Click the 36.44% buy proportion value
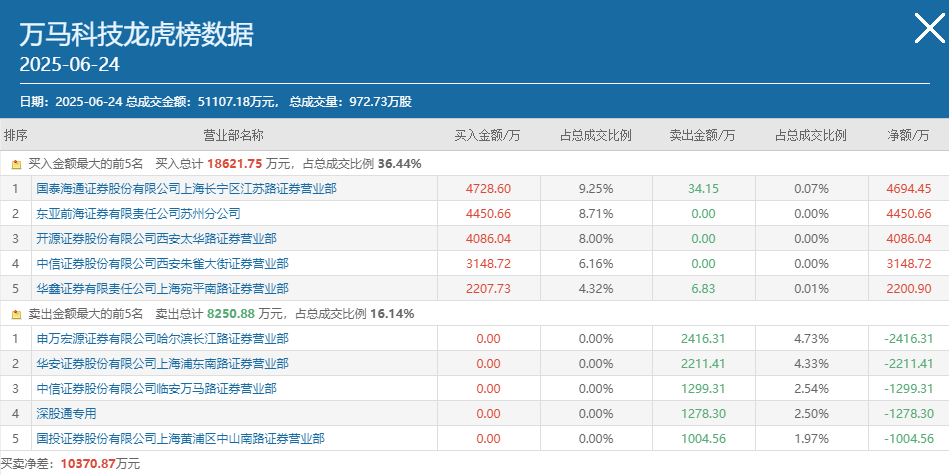949x475 pixels. click(399, 164)
